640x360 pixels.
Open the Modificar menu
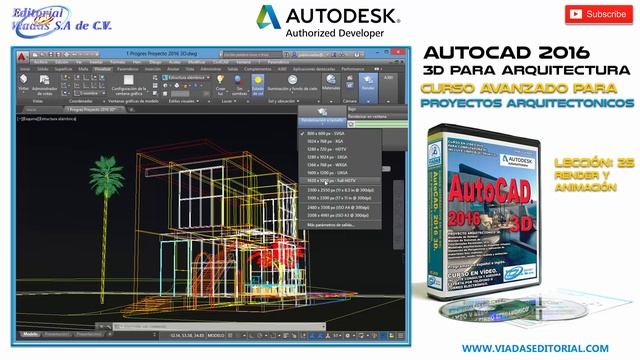[x=197, y=62]
